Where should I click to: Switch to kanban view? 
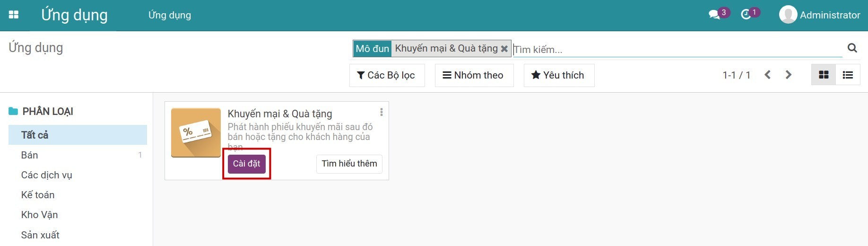click(x=824, y=75)
